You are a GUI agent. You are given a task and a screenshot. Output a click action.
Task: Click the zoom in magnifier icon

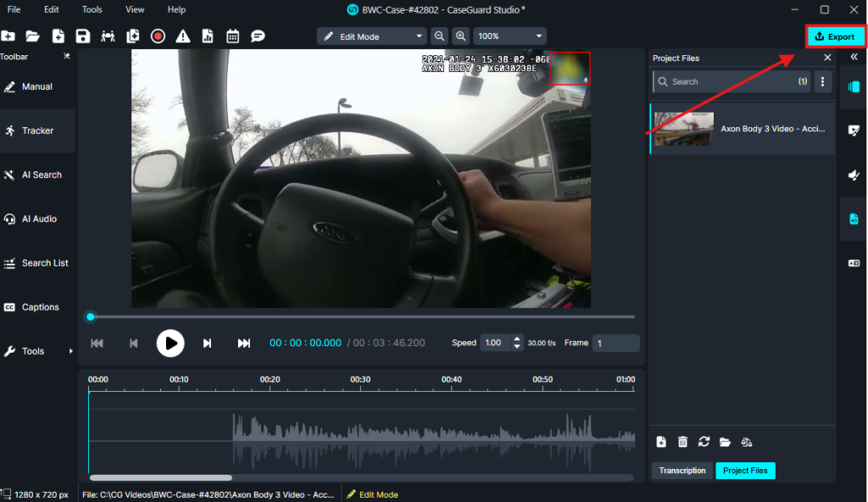tap(460, 36)
